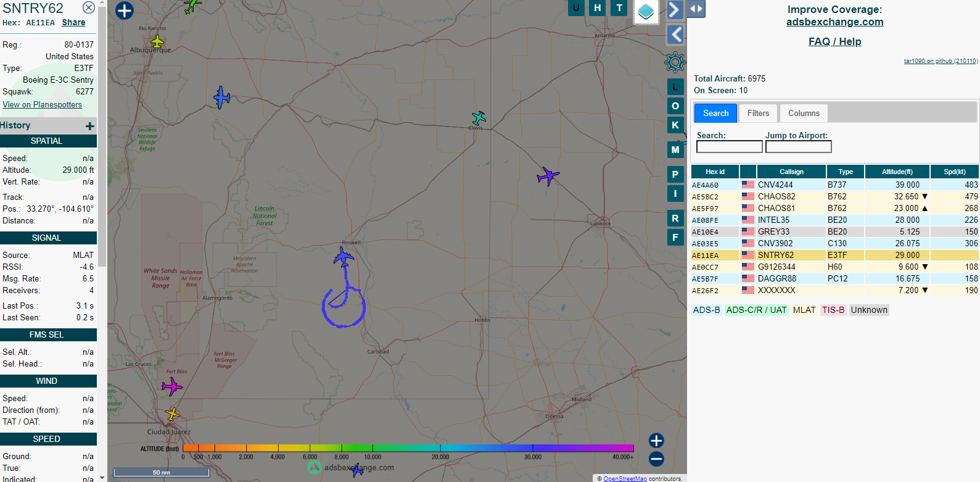Open OpenStreetMap contributors link

625,478
